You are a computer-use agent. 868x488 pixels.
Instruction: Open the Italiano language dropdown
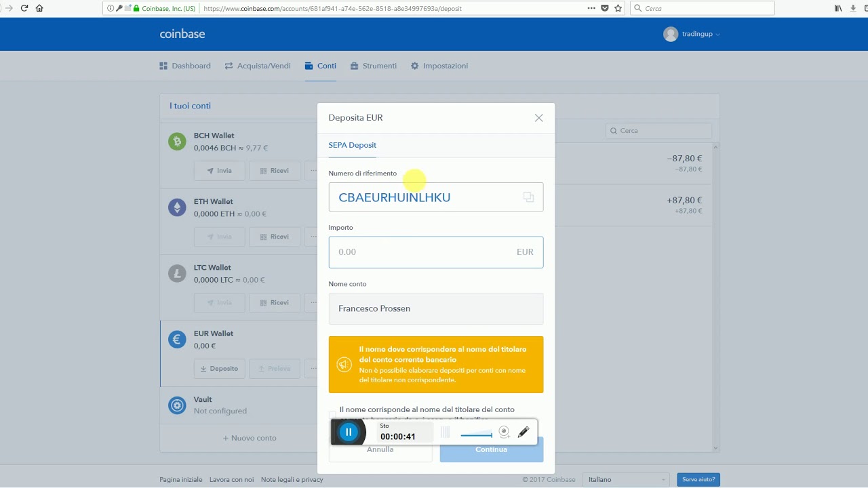pyautogui.click(x=627, y=479)
